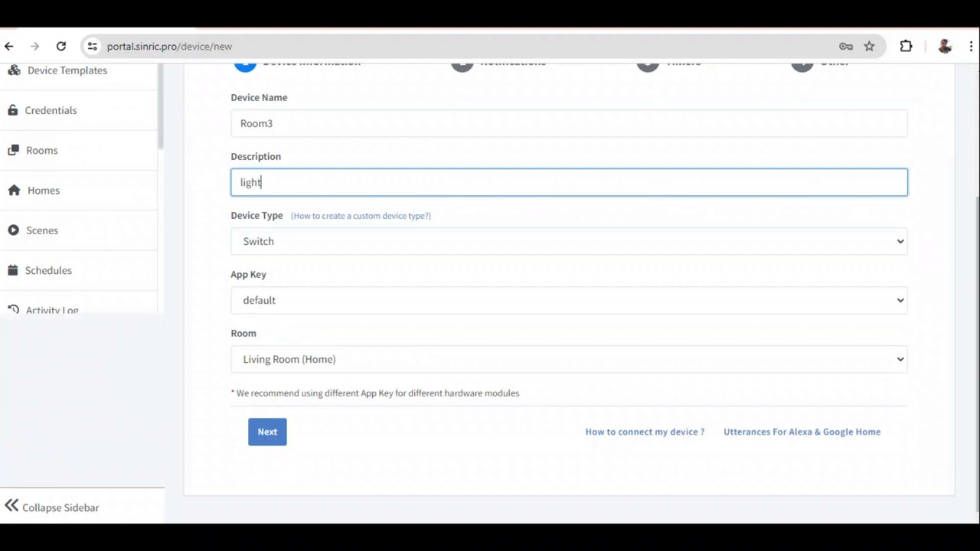This screenshot has height=551, width=980.
Task: Expand the Device Type dropdown showing Switch
Action: pos(569,241)
